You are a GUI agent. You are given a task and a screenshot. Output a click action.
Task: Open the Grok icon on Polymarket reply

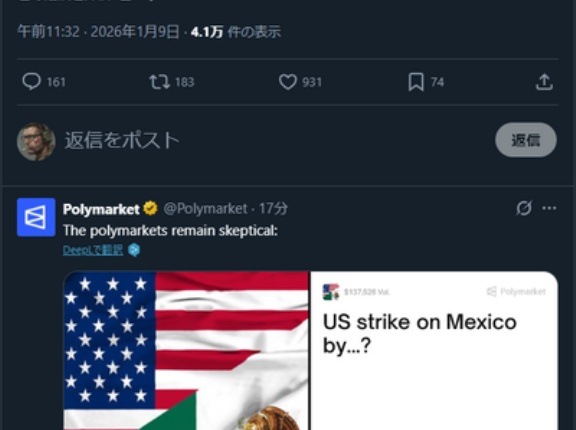click(x=523, y=208)
